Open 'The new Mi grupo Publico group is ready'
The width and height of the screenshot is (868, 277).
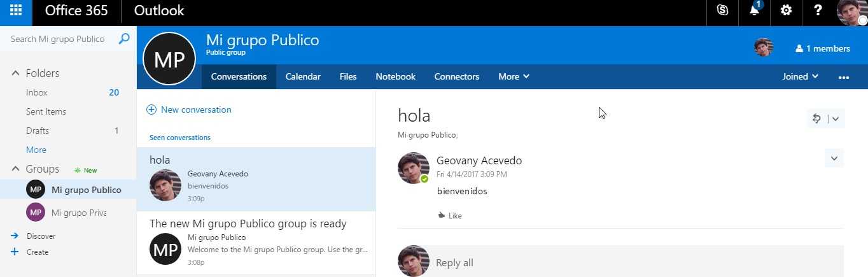click(x=256, y=243)
